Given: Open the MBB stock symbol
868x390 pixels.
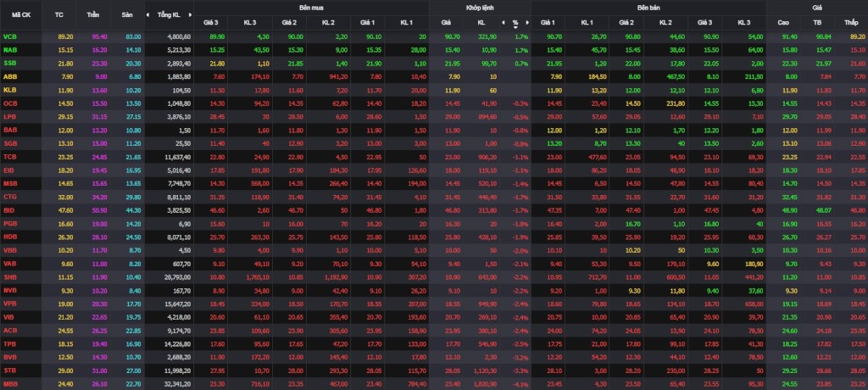Looking at the screenshot, I should click(x=10, y=384).
